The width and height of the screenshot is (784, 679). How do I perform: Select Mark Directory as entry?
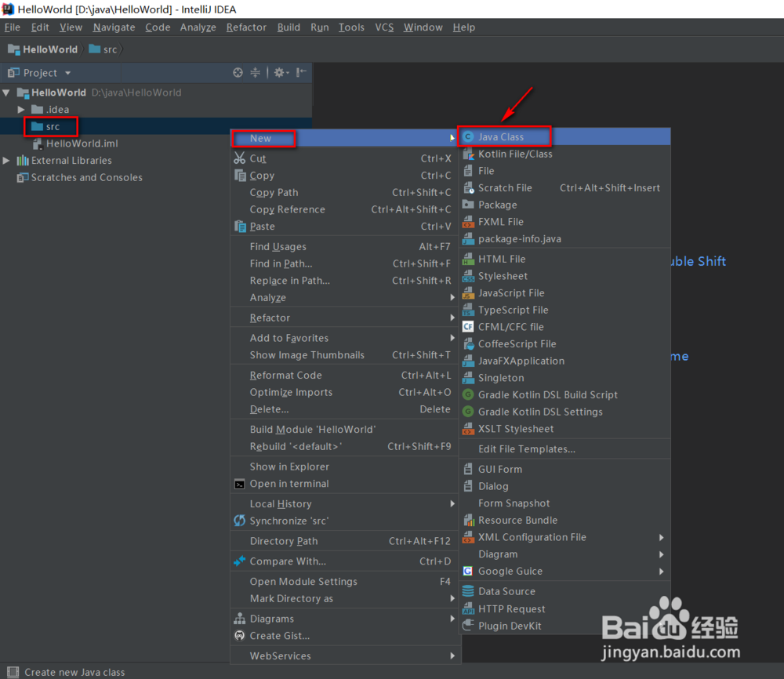pyautogui.click(x=345, y=598)
